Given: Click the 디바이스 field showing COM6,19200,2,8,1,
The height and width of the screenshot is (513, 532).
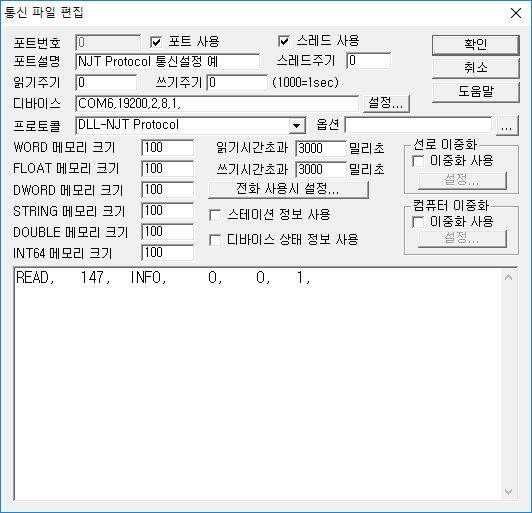Looking at the screenshot, I should [x=217, y=103].
